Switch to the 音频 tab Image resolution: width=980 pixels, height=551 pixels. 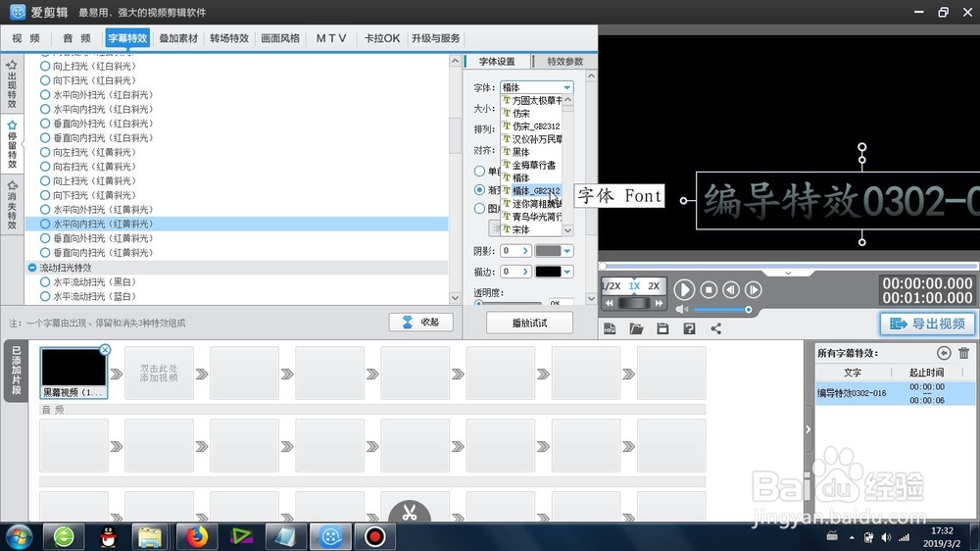tap(76, 38)
